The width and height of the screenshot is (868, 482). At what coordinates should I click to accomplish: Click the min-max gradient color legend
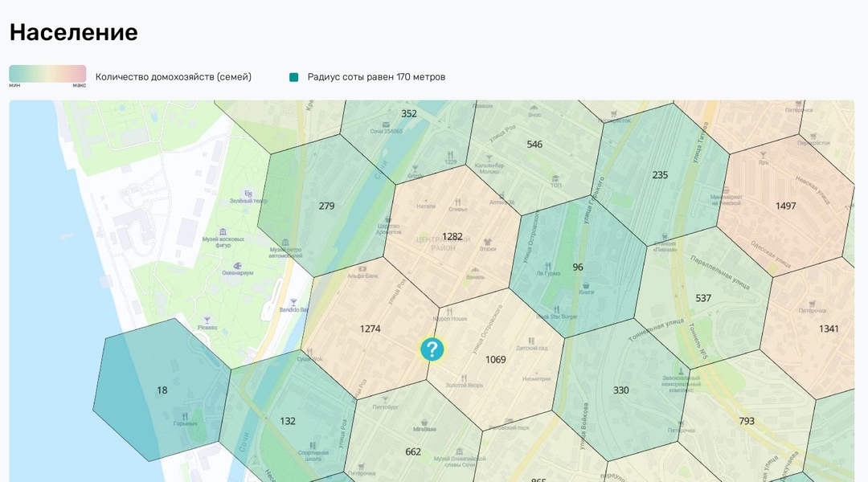click(47, 74)
